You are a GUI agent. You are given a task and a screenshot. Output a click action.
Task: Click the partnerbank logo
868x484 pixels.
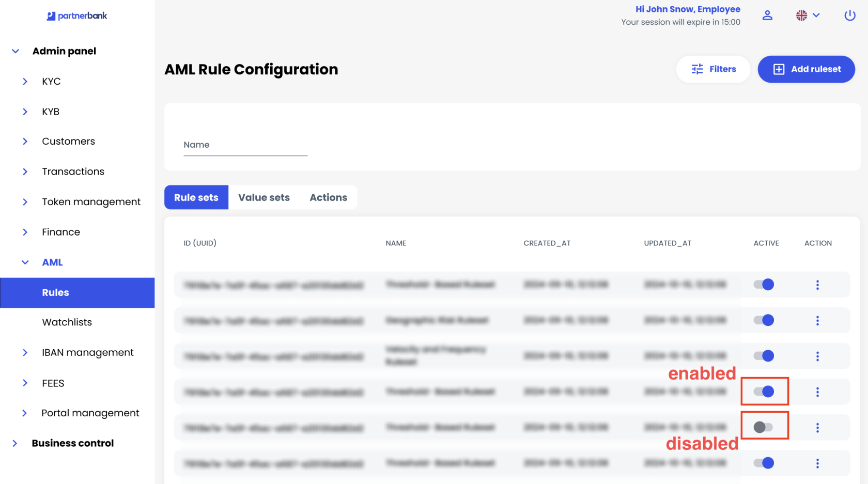tap(77, 16)
